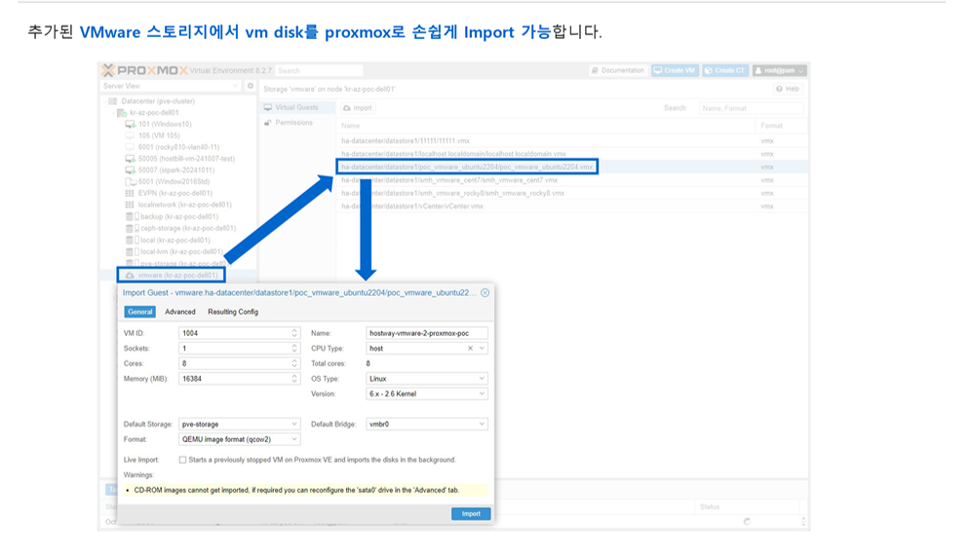This screenshot has height=542, width=971.
Task: Select vCenter/vCenter.vmx row
Action: [572, 206]
